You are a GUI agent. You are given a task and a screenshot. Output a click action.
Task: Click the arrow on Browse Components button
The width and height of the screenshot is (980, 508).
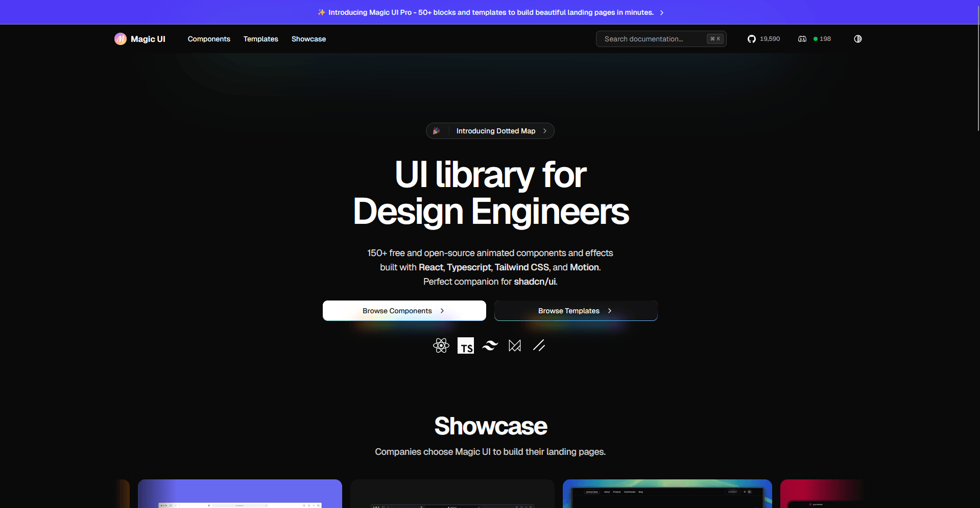[442, 311]
